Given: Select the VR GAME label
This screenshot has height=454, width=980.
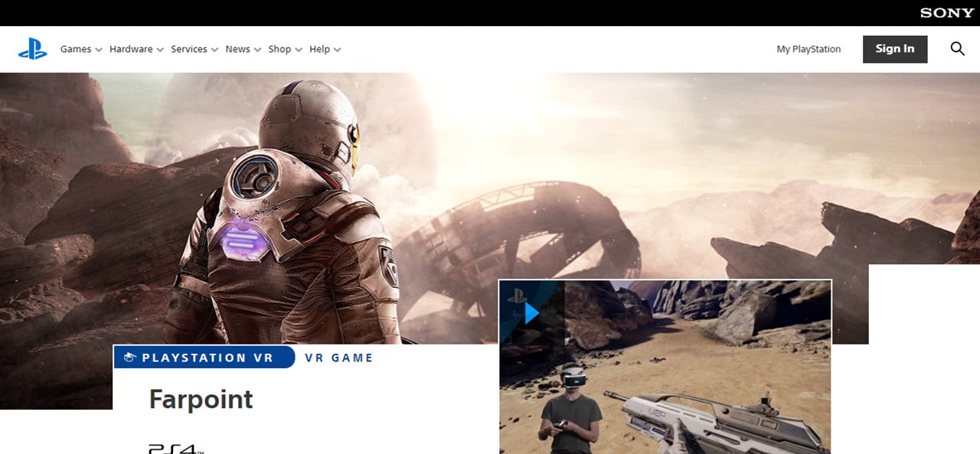Looking at the screenshot, I should (339, 358).
